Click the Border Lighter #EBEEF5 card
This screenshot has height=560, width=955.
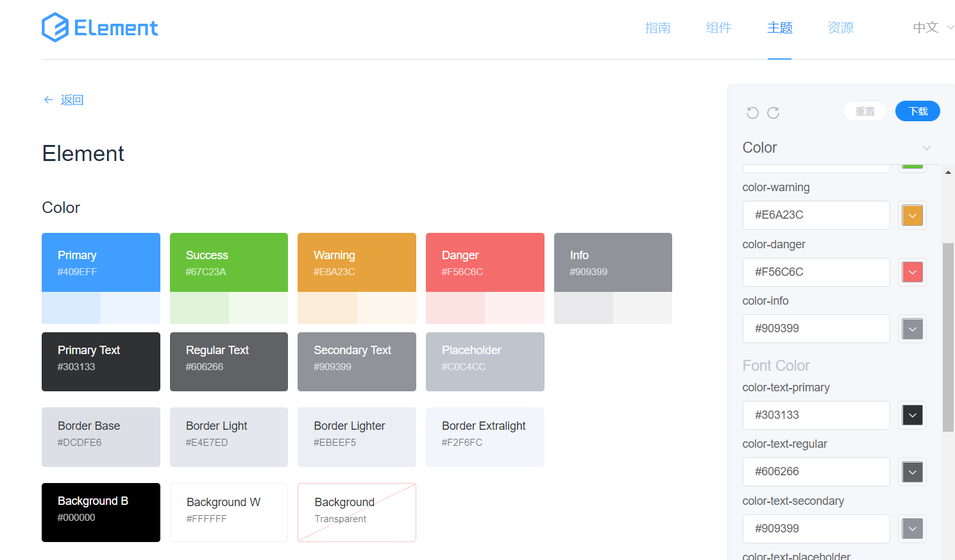[x=357, y=437]
